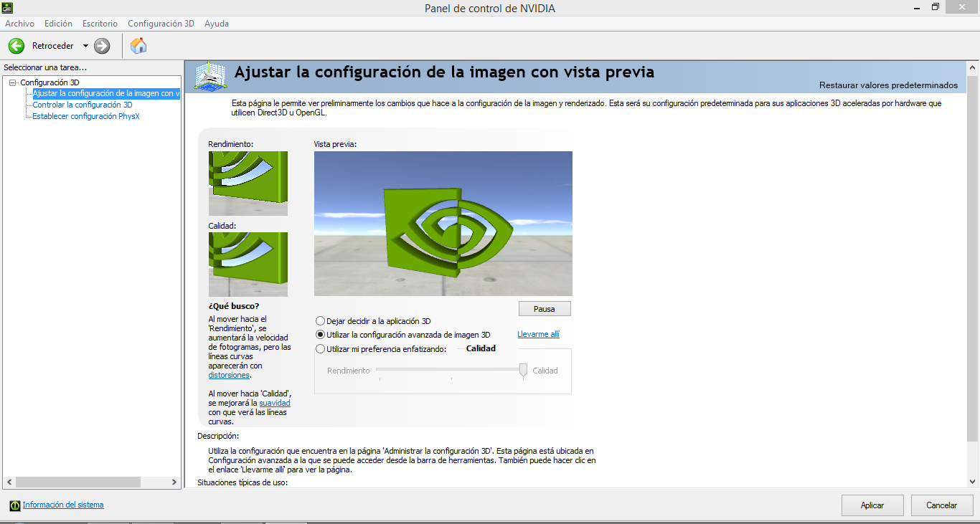Click the middle tick of the quality slider
Viewport: 980px width, 524px height.
click(451, 378)
